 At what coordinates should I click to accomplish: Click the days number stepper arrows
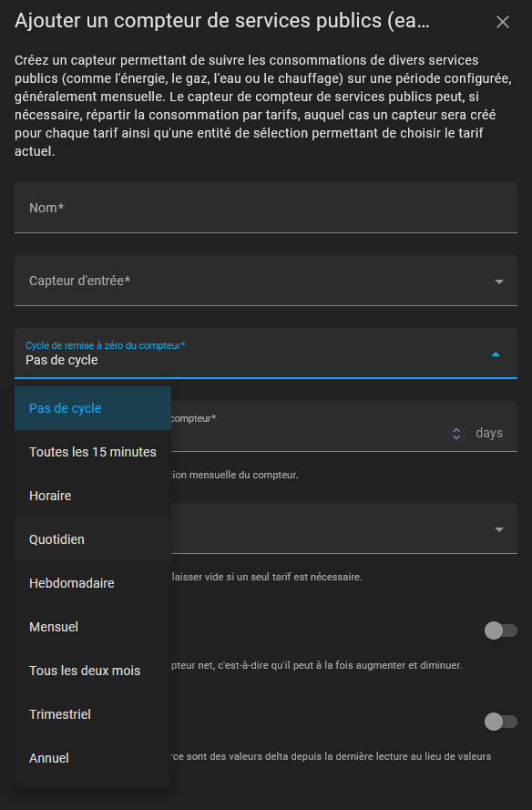coord(456,433)
